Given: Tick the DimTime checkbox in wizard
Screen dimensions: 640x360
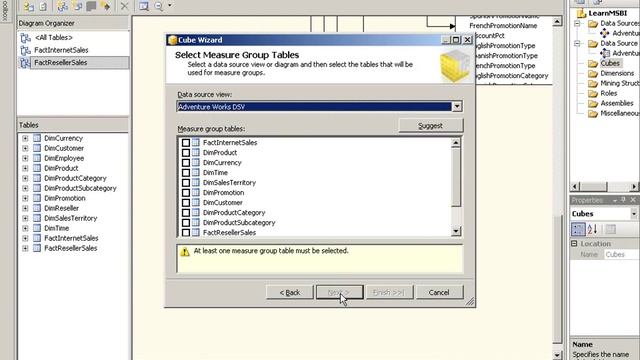Looking at the screenshot, I should click(186, 173).
